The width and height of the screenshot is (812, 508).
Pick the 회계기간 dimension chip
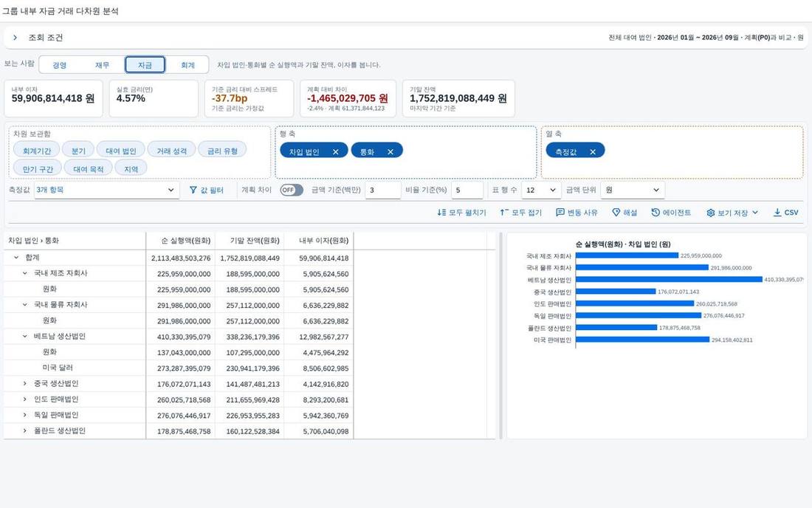[37, 151]
